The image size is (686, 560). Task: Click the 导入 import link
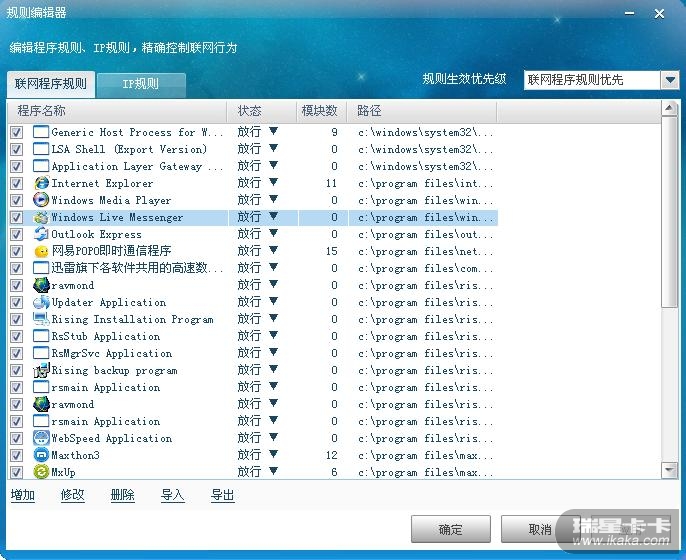(172, 495)
